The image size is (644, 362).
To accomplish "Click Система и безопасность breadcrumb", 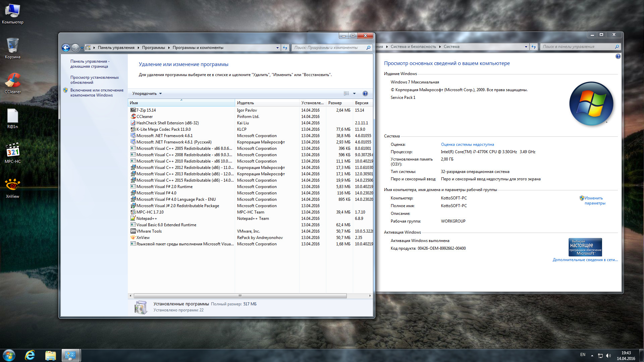I will 413,47.
